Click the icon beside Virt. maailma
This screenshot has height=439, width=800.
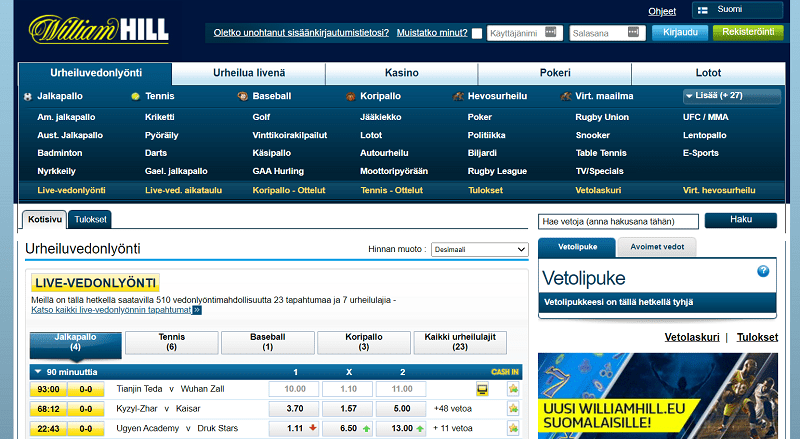click(x=566, y=96)
